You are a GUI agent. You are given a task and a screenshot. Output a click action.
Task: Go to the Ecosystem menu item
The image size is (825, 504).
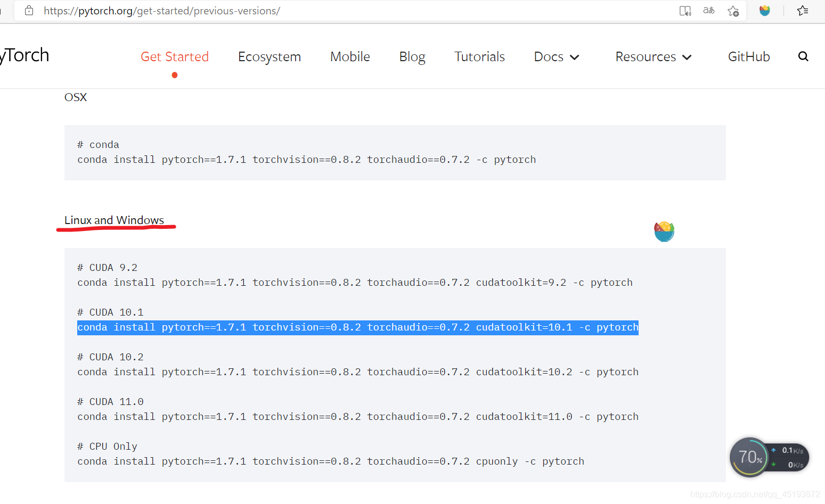pos(269,56)
